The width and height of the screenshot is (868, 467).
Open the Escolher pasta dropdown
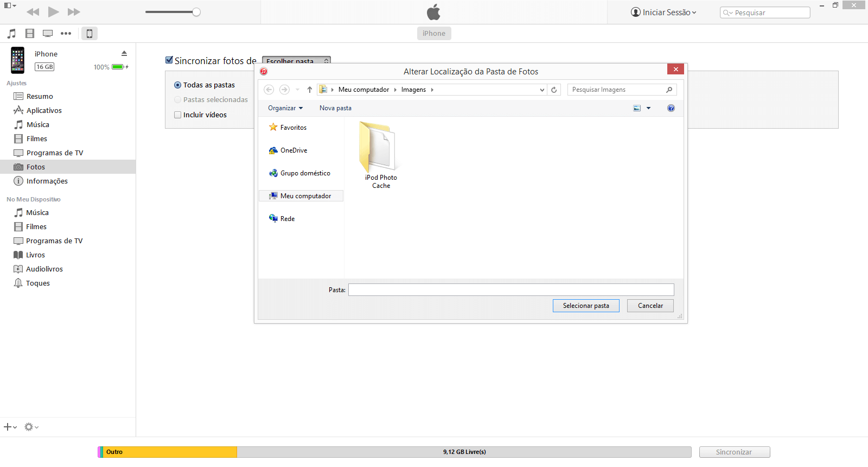click(x=296, y=60)
